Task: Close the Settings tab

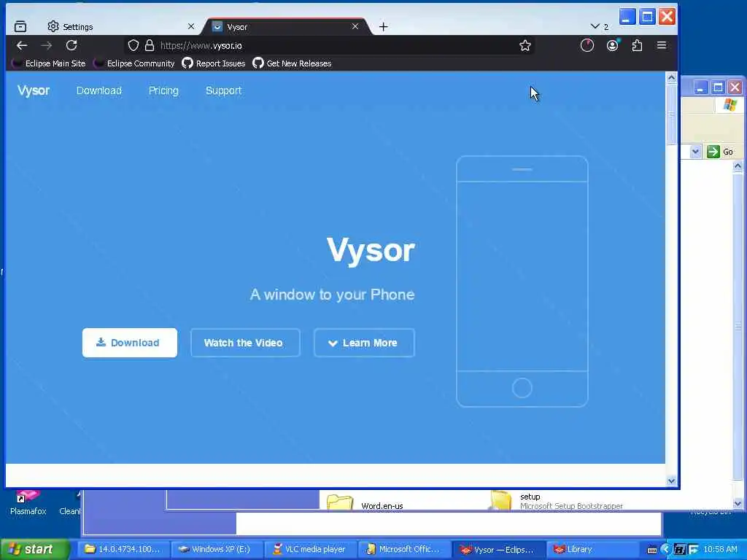Action: [191, 27]
